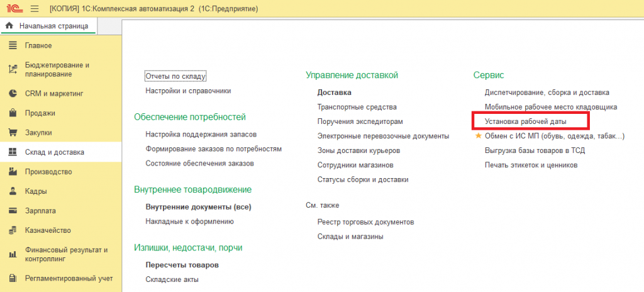Click the Казначейство coins icon
Viewport: 644px width, 292px height.
point(13,230)
